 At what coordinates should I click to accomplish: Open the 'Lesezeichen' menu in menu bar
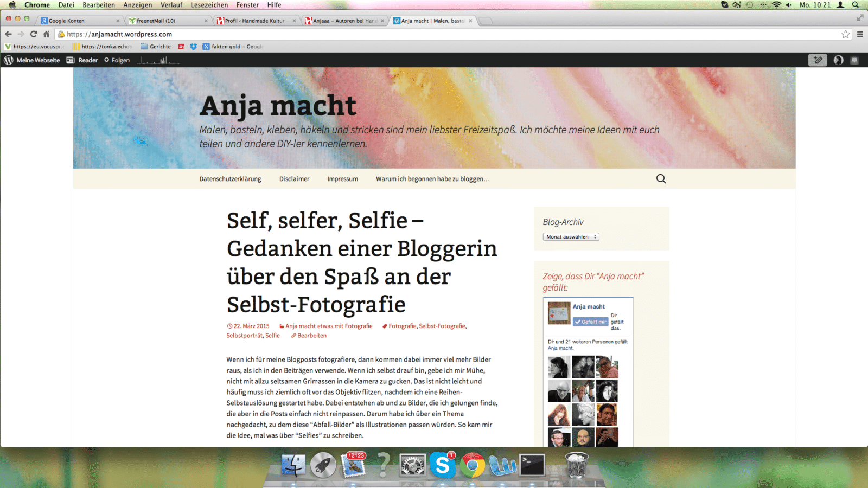pos(209,5)
